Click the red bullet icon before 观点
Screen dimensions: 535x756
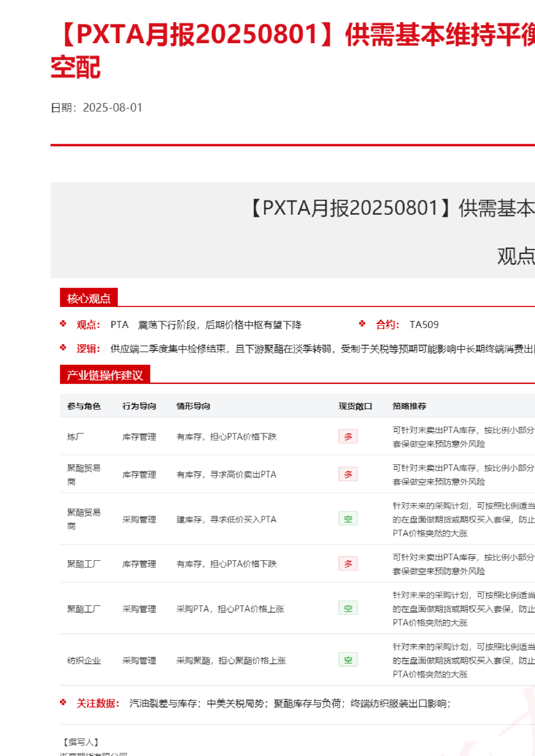63,324
